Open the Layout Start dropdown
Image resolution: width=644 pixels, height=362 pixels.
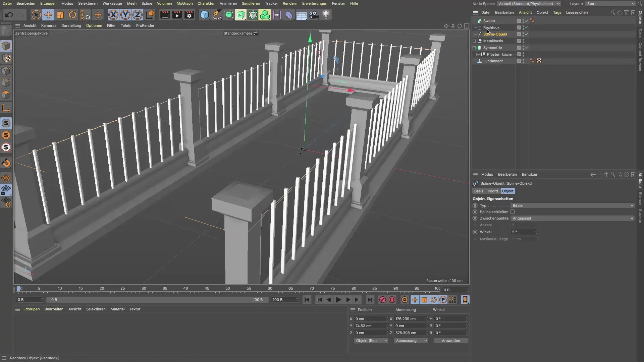[x=610, y=4]
